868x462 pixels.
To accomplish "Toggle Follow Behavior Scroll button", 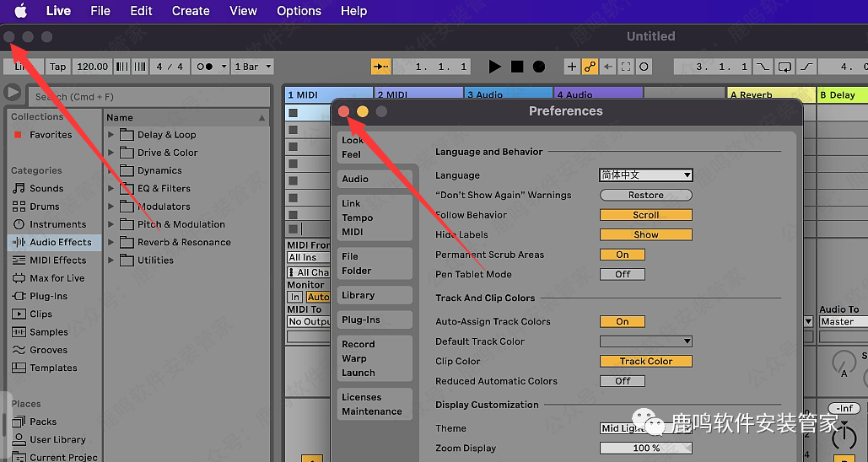I will (646, 215).
